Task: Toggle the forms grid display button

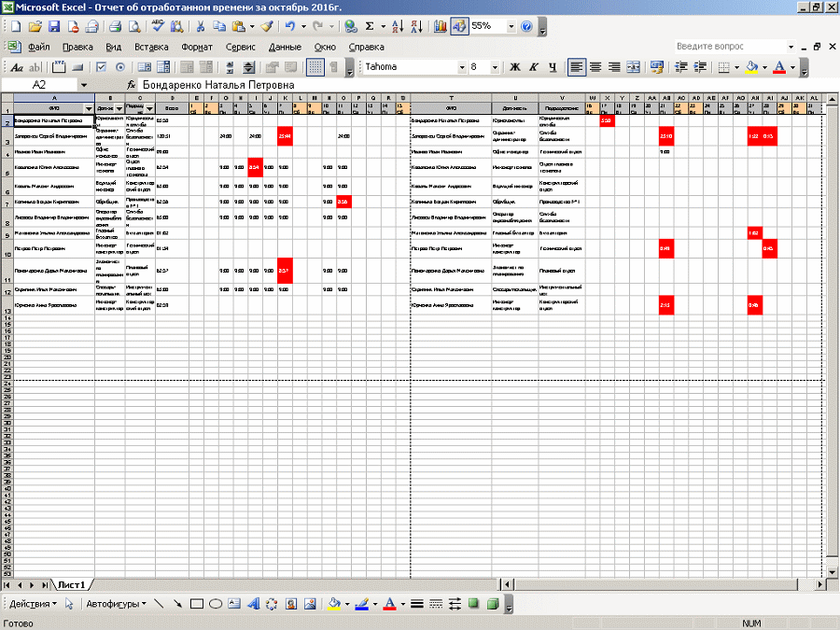Action: pyautogui.click(x=315, y=67)
